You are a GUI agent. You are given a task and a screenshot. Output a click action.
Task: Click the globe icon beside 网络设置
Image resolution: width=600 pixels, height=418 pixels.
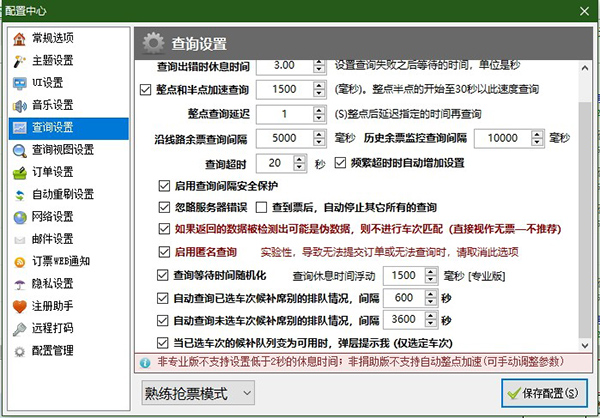pyautogui.click(x=20, y=217)
